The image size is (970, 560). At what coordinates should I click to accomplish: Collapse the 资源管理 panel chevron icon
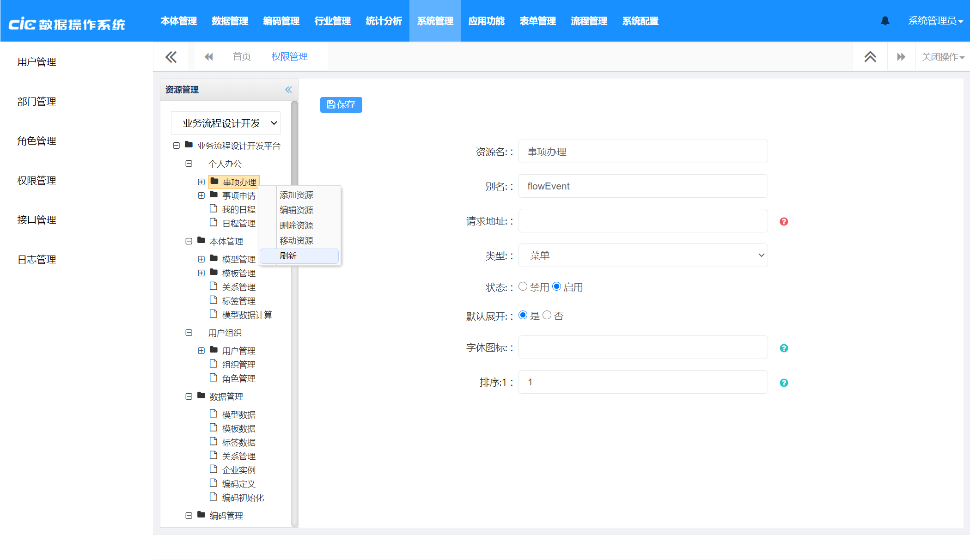pos(288,90)
